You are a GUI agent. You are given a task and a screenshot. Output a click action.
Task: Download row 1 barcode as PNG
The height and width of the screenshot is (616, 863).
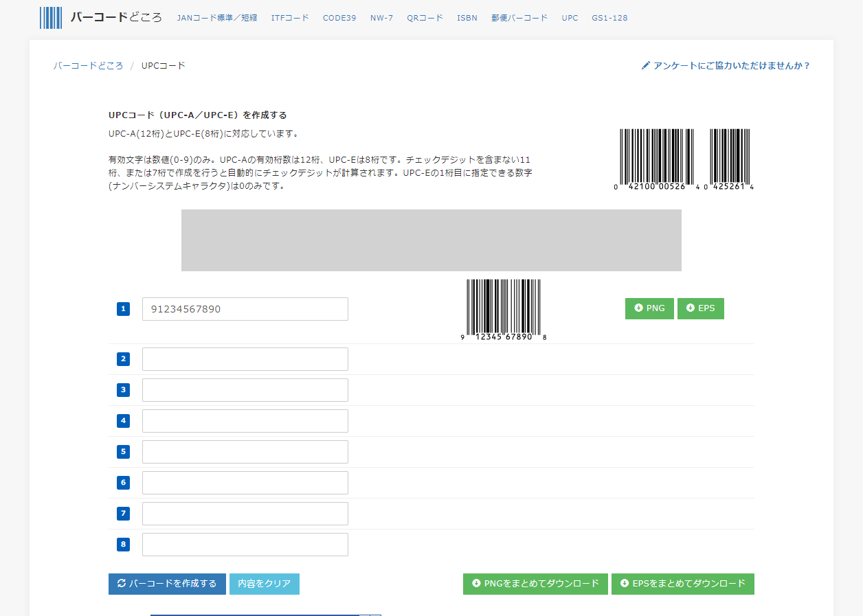point(649,308)
